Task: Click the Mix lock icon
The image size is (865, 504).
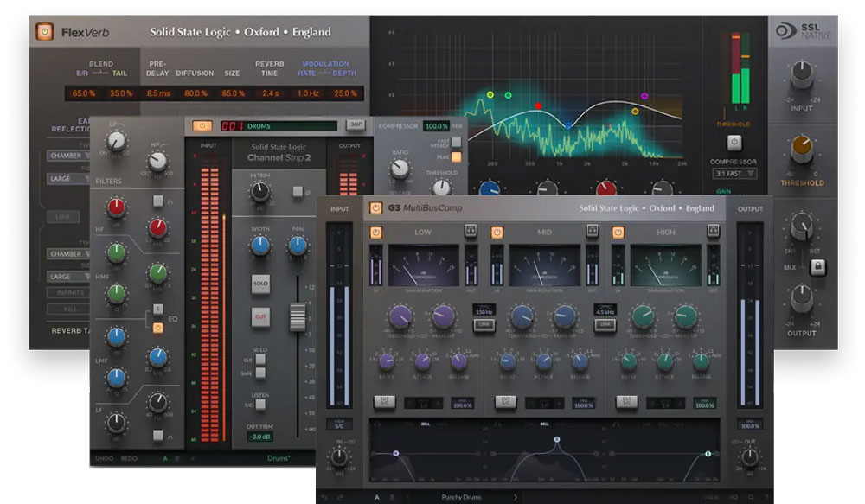Action: point(817,268)
